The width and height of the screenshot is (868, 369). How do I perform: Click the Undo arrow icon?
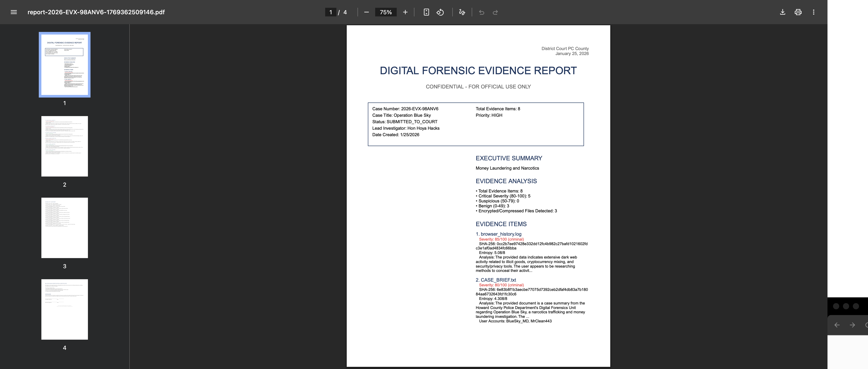click(481, 13)
